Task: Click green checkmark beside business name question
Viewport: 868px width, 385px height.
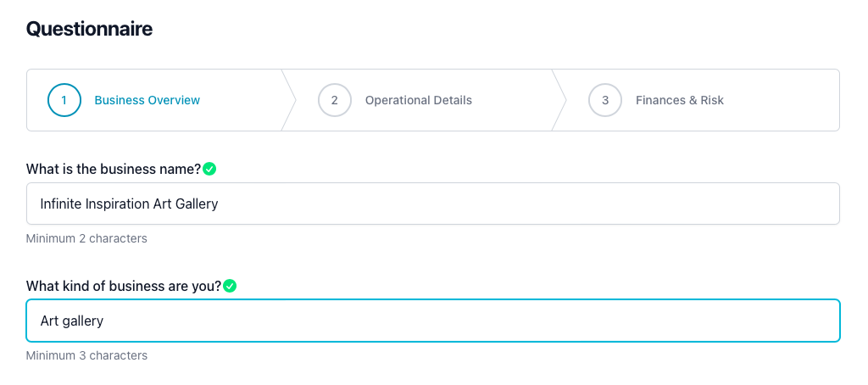Action: pos(210,169)
